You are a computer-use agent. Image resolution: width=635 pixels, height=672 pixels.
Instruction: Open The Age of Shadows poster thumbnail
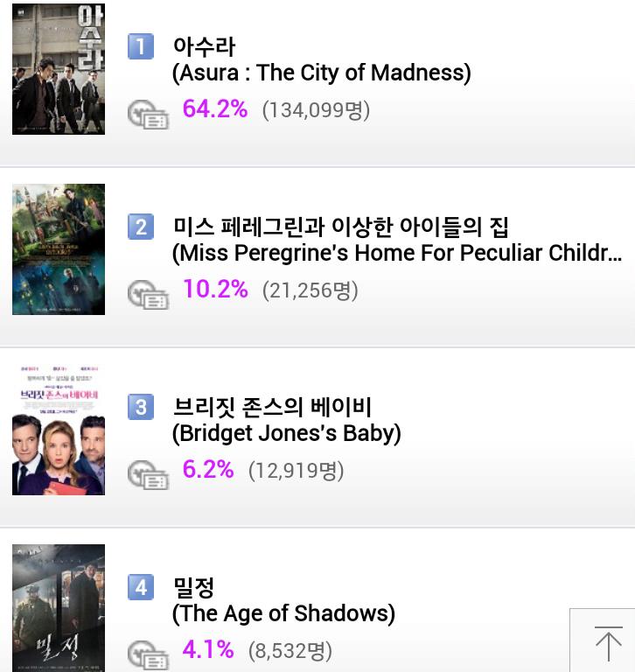(x=59, y=609)
